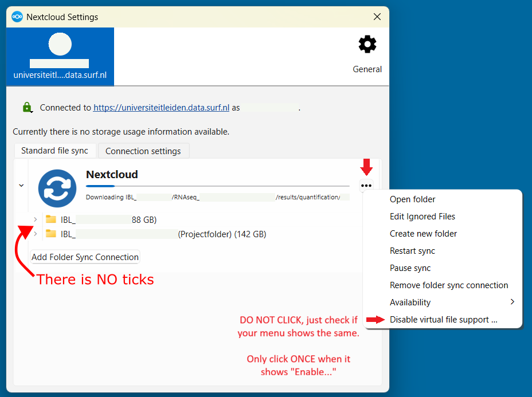
Task: Click the sync download progress bar
Action: 217,186
